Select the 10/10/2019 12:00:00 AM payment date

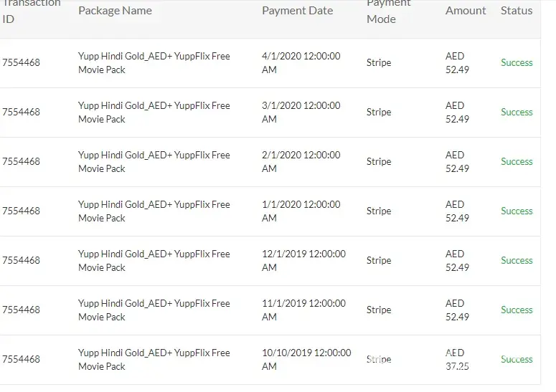click(306, 360)
